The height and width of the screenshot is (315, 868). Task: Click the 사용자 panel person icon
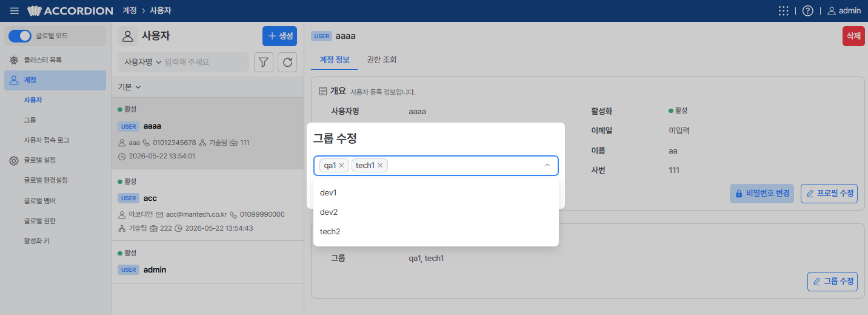pyautogui.click(x=127, y=36)
